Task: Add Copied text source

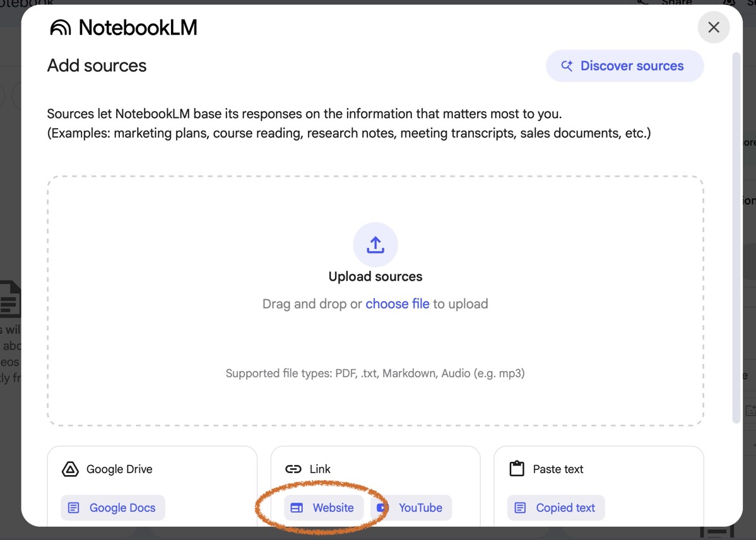Action: coord(556,508)
